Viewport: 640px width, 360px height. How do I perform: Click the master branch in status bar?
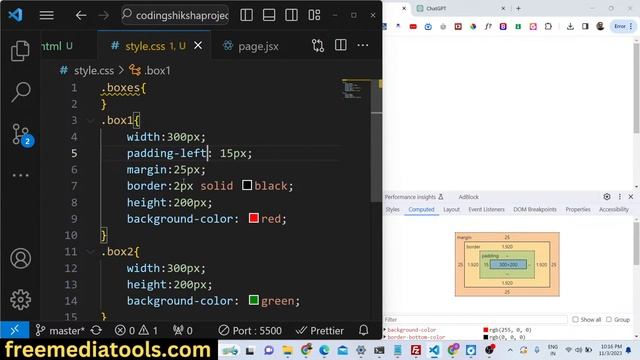[60, 331]
